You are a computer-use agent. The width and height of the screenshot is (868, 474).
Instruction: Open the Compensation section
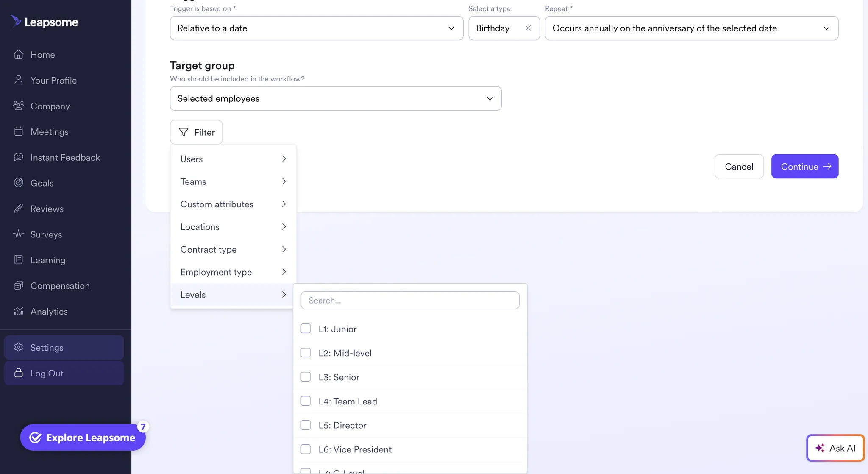tap(60, 285)
